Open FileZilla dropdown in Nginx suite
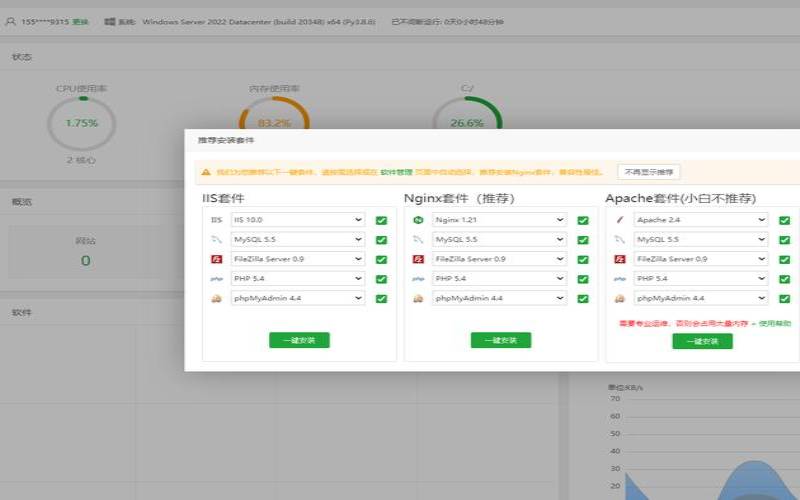 click(x=499, y=259)
